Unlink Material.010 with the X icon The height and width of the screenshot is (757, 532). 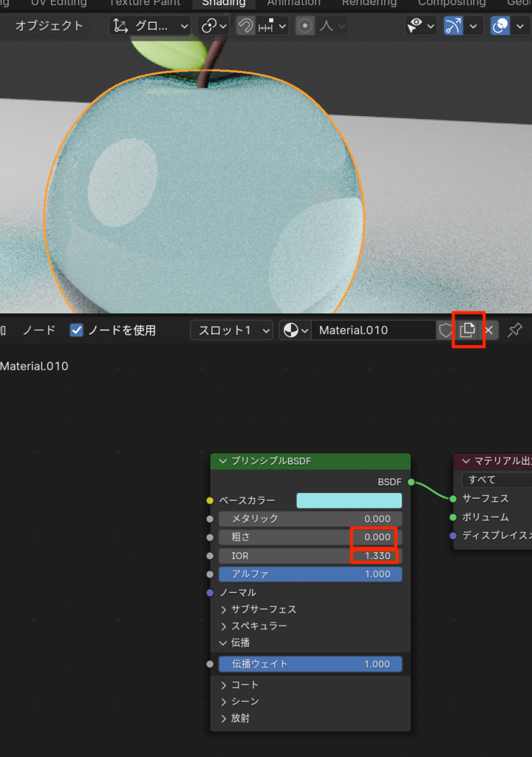(489, 330)
